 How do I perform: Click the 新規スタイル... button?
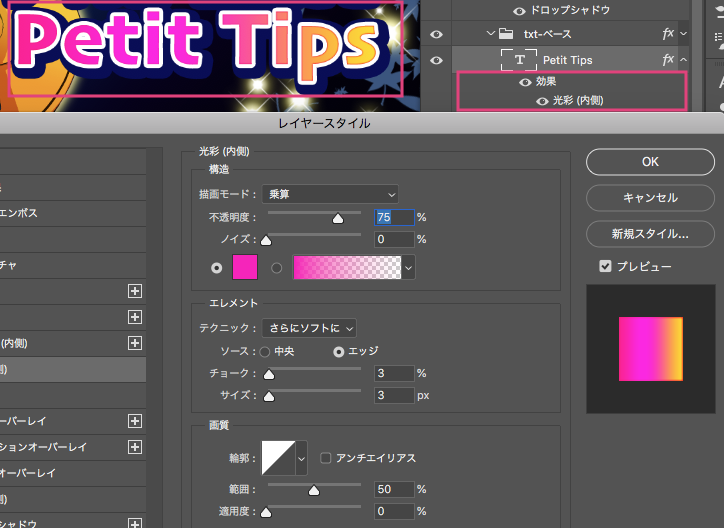click(x=650, y=234)
